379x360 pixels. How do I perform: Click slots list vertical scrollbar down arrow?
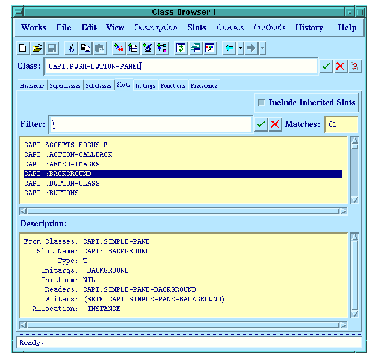355,200
